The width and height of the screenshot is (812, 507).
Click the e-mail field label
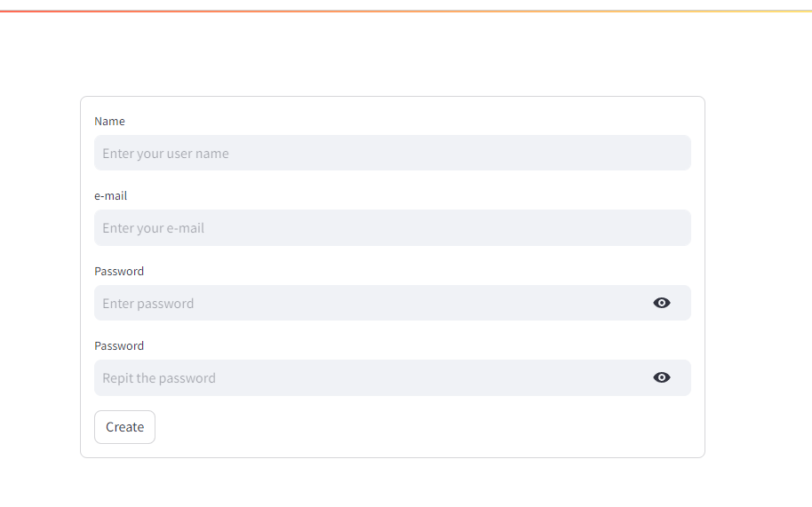click(111, 195)
